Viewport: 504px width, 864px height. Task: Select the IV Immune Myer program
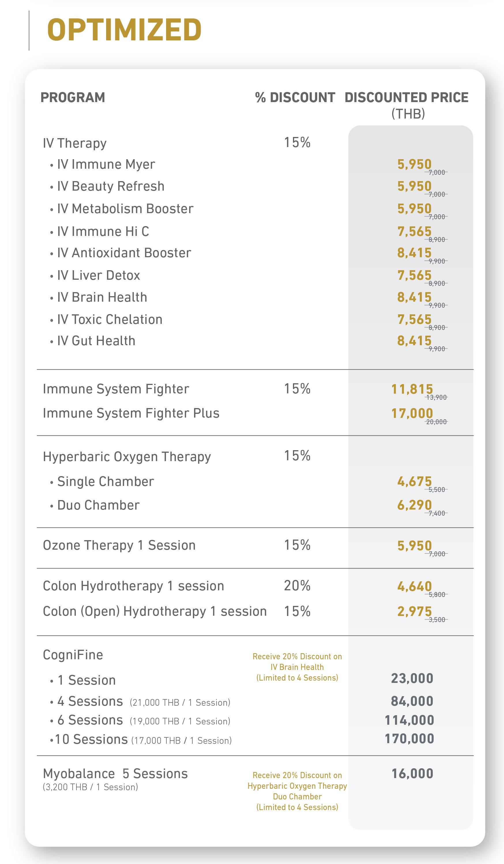(106, 164)
